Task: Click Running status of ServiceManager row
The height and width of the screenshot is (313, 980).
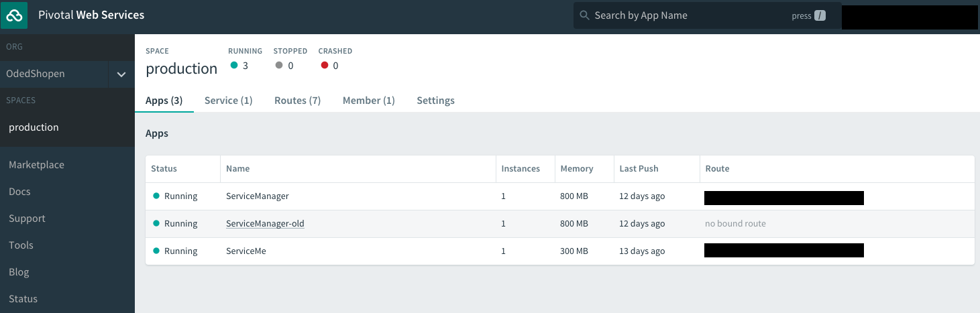Action: pos(175,196)
